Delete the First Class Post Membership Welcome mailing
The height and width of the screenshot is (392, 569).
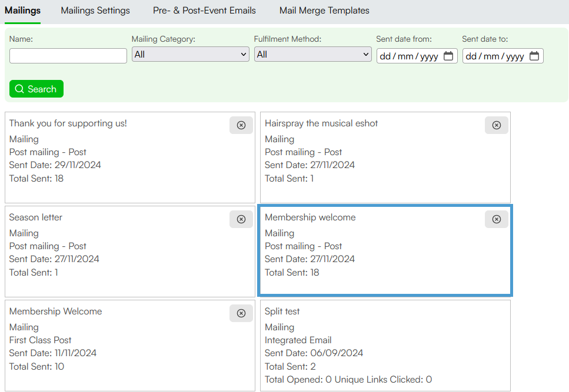pos(241,313)
